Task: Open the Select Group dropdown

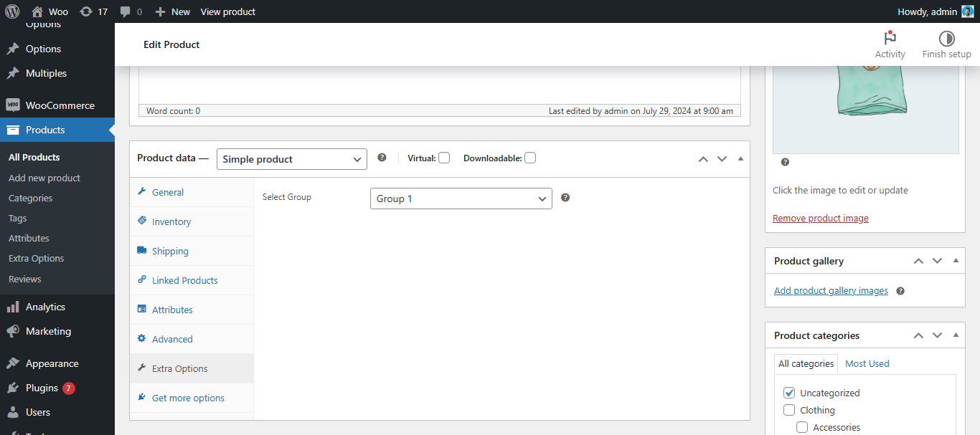Action: click(x=461, y=199)
